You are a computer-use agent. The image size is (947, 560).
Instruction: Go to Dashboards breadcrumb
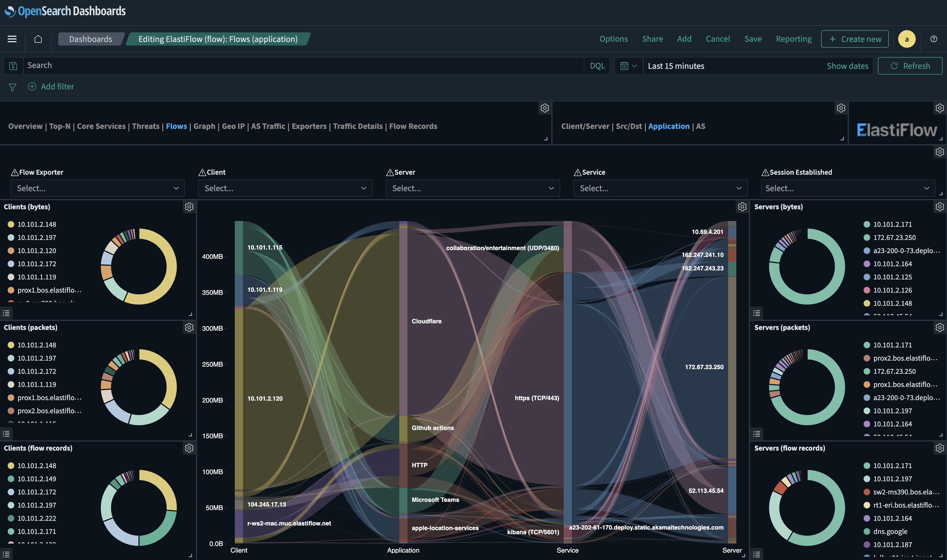coord(91,39)
